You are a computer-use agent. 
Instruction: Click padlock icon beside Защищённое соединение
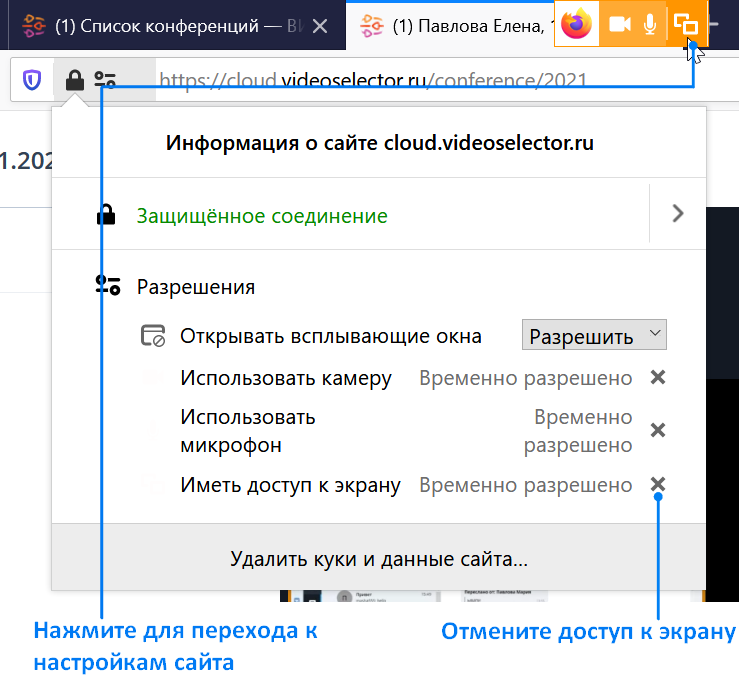click(106, 215)
